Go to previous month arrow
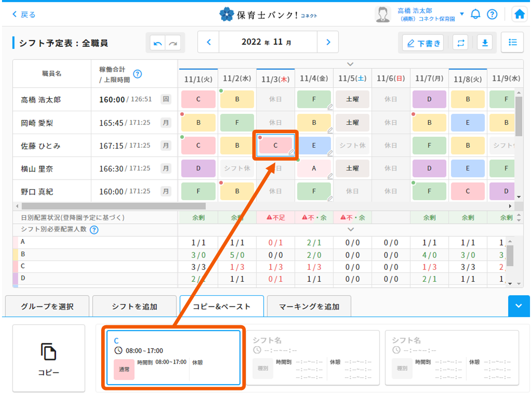Viewport: 532px width, 399px height. point(209,42)
